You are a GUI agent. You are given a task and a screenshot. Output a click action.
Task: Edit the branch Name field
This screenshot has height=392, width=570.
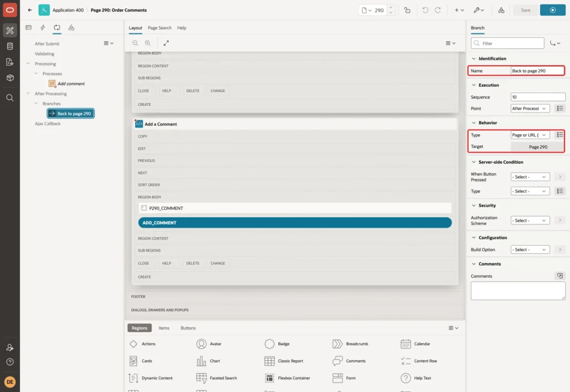(x=537, y=71)
